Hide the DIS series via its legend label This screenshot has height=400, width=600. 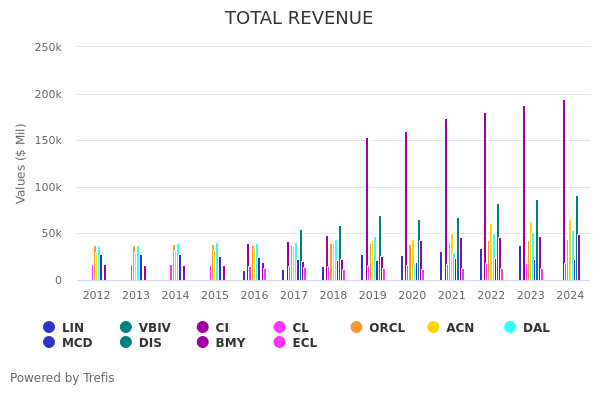pyautogui.click(x=151, y=343)
